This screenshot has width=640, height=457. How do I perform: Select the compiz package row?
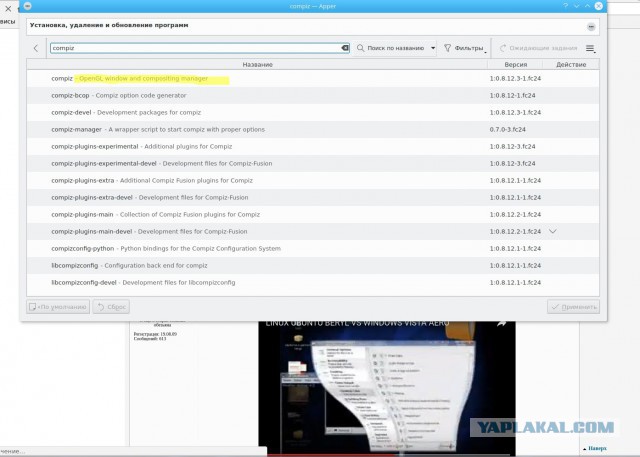313,78
